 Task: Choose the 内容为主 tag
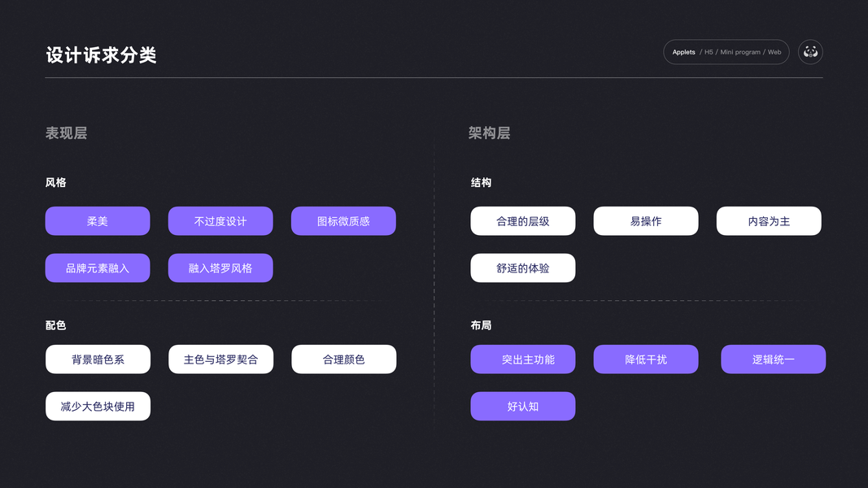(769, 221)
